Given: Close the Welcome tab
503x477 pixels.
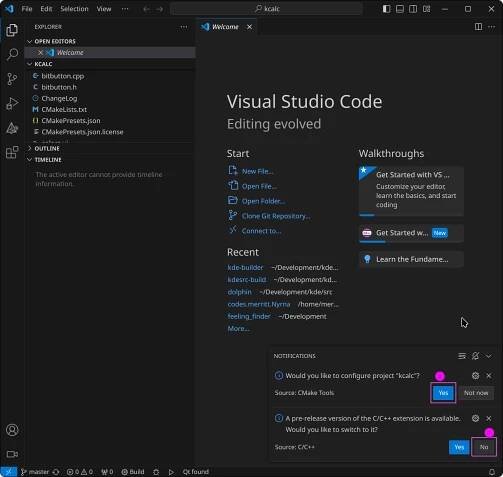Looking at the screenshot, I should pyautogui.click(x=249, y=27).
